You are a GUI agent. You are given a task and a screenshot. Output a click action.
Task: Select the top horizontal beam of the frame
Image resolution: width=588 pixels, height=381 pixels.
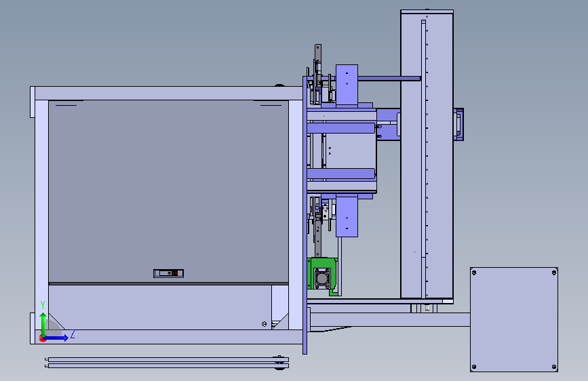(168, 94)
